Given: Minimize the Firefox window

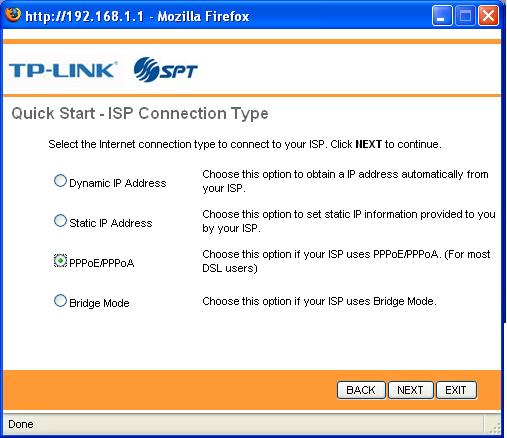Looking at the screenshot, I should pyautogui.click(x=442, y=16).
